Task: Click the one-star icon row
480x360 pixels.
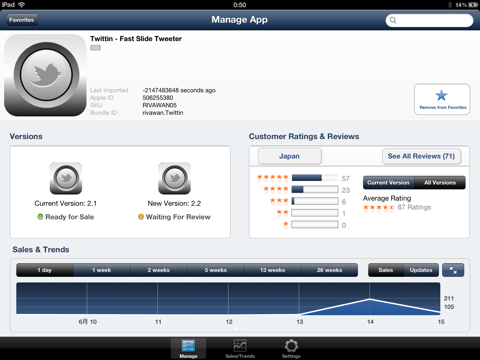Action: (x=285, y=224)
